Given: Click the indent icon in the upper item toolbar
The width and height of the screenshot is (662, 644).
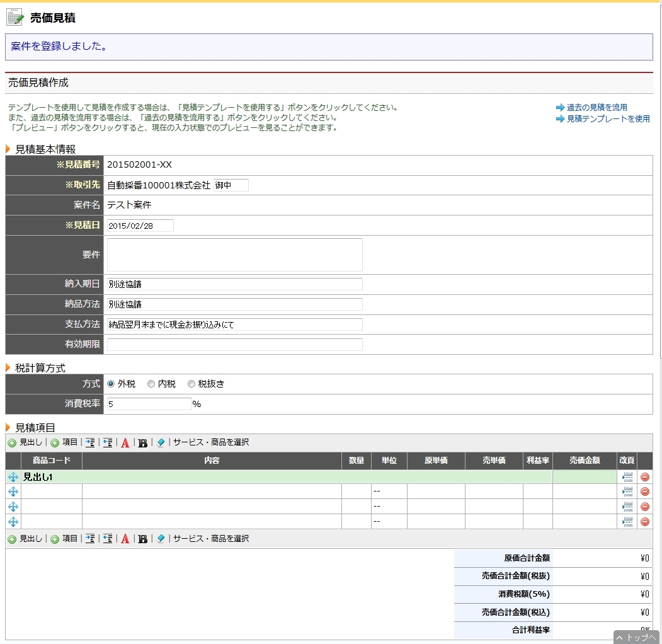Looking at the screenshot, I should coord(90,442).
